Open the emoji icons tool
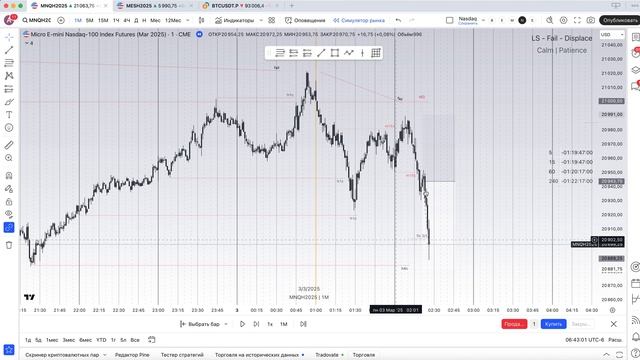640x360 pixels. tap(9, 128)
